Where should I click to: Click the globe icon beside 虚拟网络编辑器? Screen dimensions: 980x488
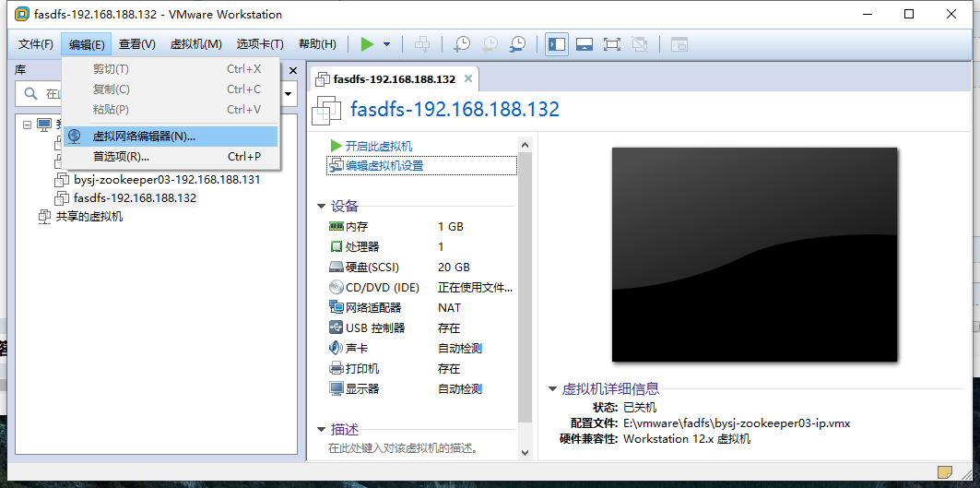click(x=75, y=137)
